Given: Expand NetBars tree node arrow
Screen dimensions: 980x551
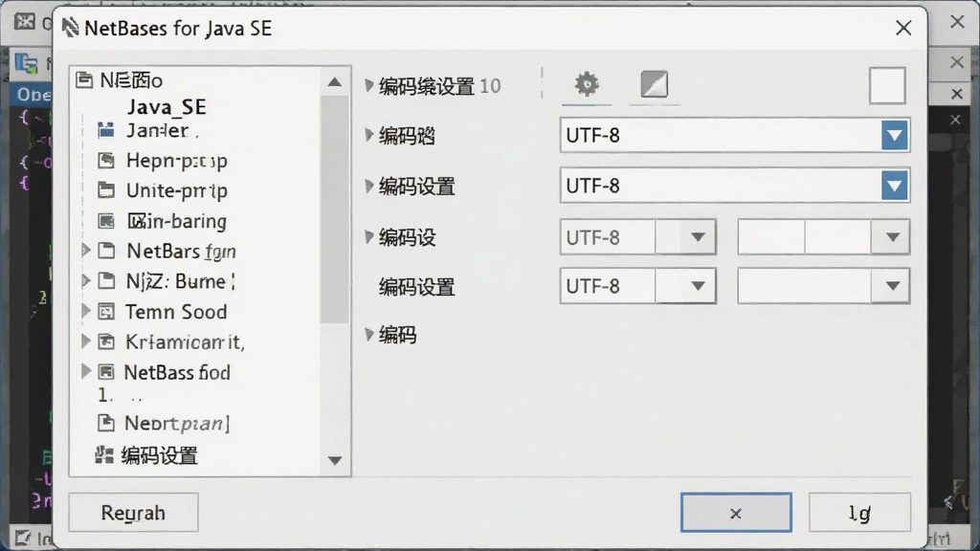Looking at the screenshot, I should 86,251.
